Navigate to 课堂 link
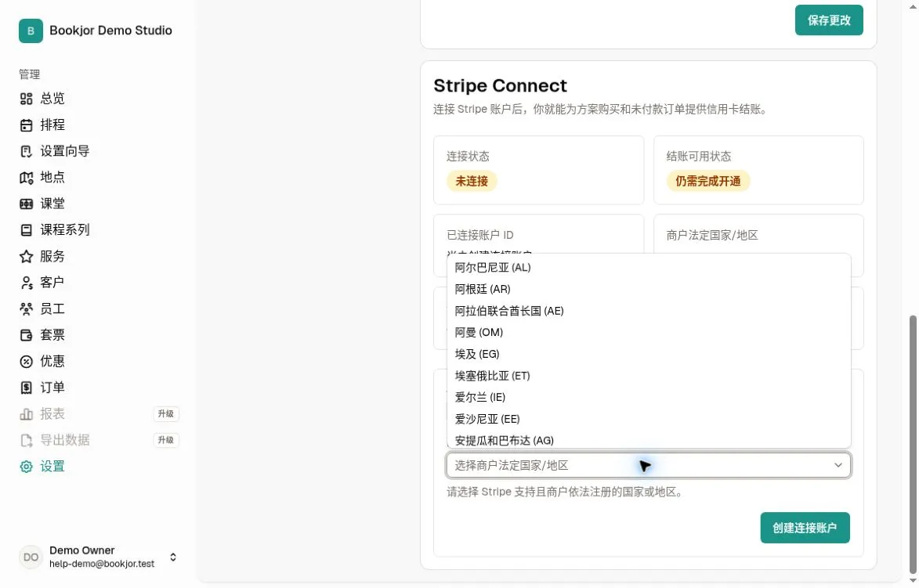The width and height of the screenshot is (919, 588). click(x=52, y=204)
